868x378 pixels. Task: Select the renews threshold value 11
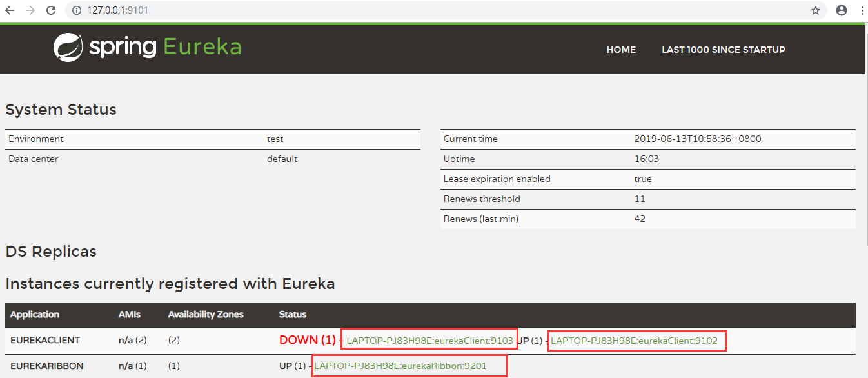640,199
